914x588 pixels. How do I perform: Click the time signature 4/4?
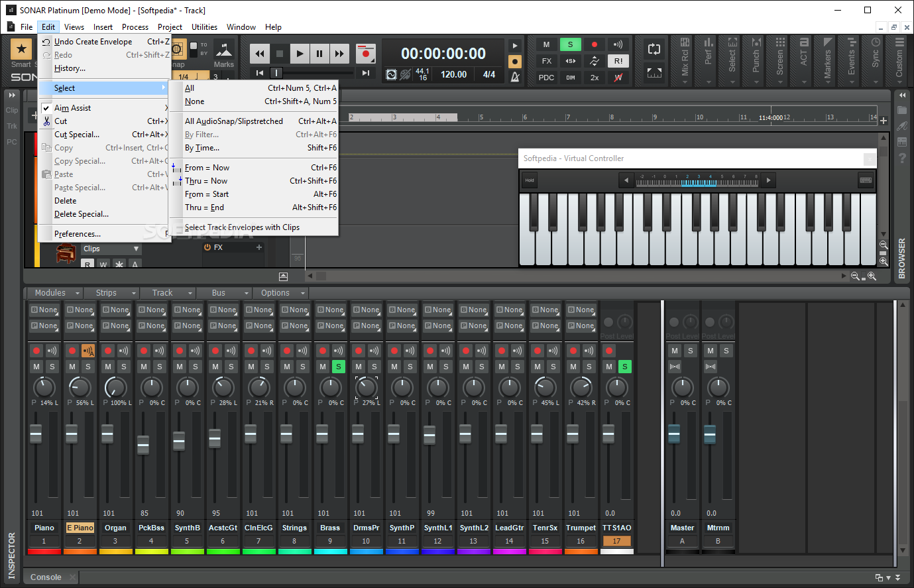pyautogui.click(x=489, y=75)
